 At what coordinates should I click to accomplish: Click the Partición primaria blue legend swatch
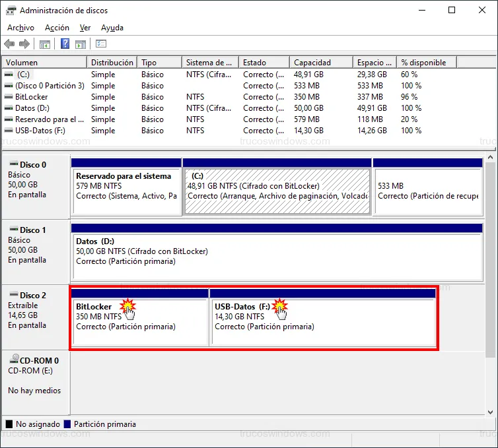pos(67,424)
